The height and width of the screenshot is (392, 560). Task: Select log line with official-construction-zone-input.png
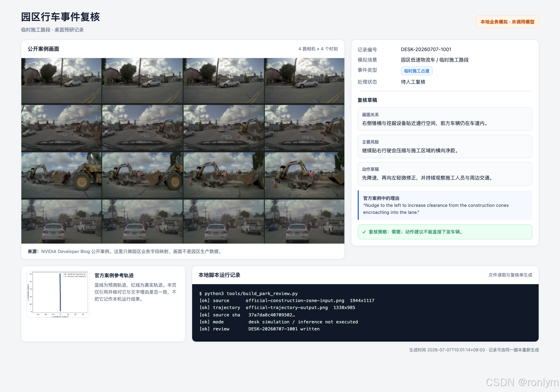coord(287,300)
